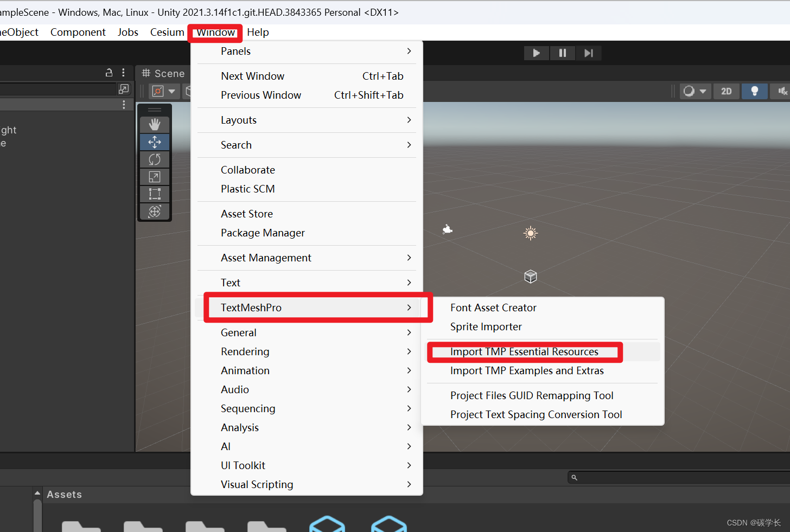Open hierarchy panel three-dot options
This screenshot has height=532, width=790.
click(124, 73)
